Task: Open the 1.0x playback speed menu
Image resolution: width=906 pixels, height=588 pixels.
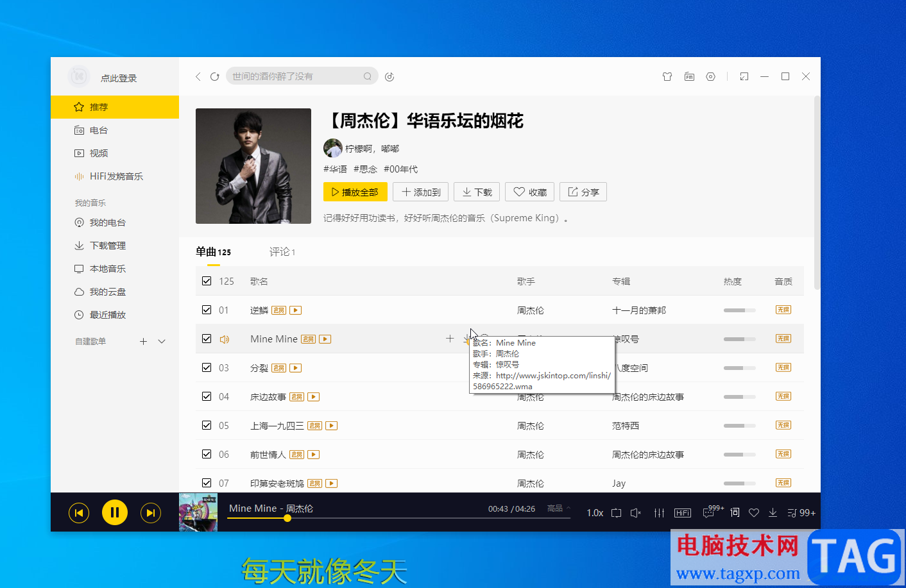Action: pos(595,513)
